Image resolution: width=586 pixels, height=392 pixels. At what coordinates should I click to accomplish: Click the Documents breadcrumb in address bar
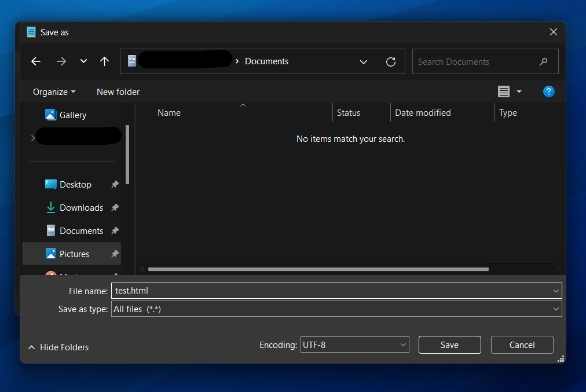[266, 61]
